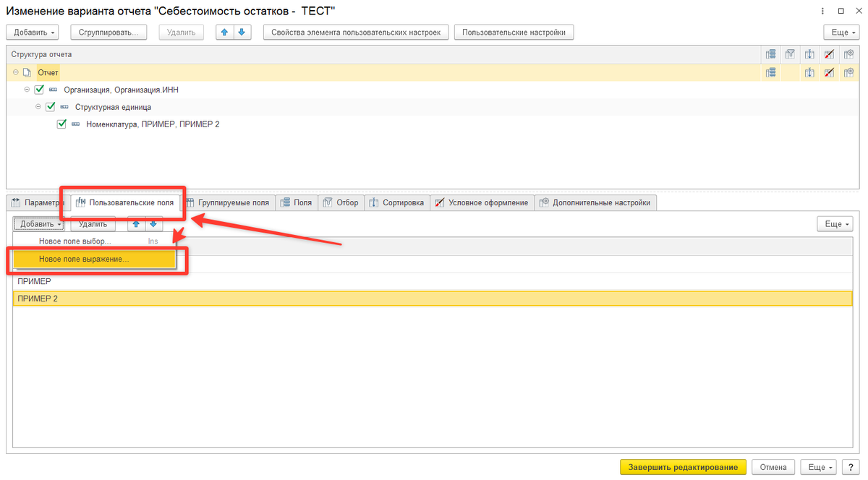Open the help question mark button
Screen dimensions: 868x480
pyautogui.click(x=849, y=467)
